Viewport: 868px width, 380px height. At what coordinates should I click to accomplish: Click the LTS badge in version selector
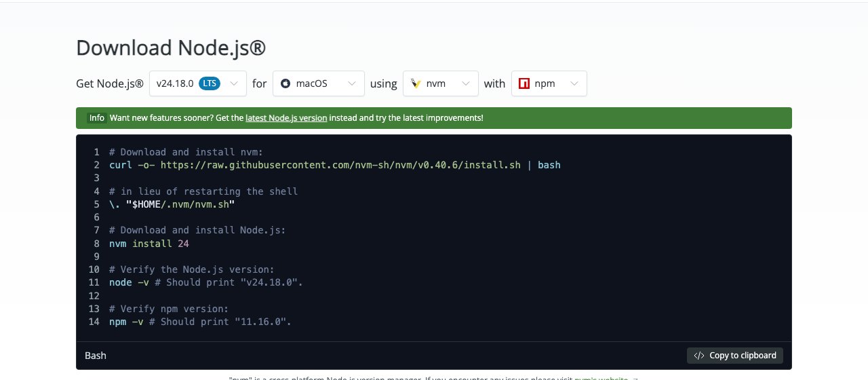click(210, 83)
